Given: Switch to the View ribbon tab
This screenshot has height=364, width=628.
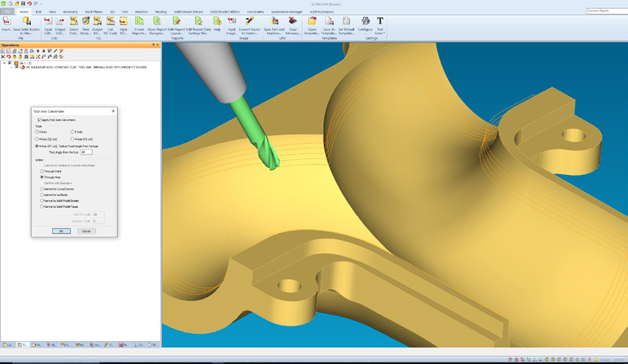Looking at the screenshot, I should (52, 12).
